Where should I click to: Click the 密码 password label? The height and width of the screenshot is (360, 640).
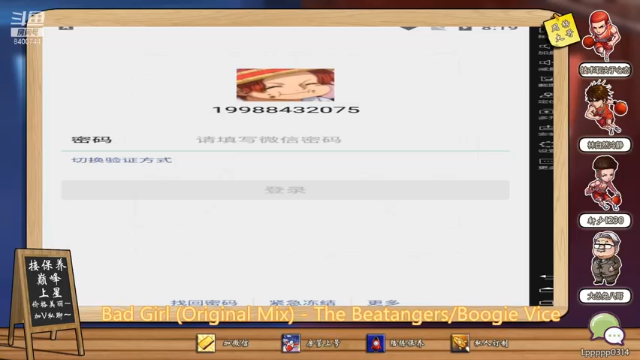[91, 140]
